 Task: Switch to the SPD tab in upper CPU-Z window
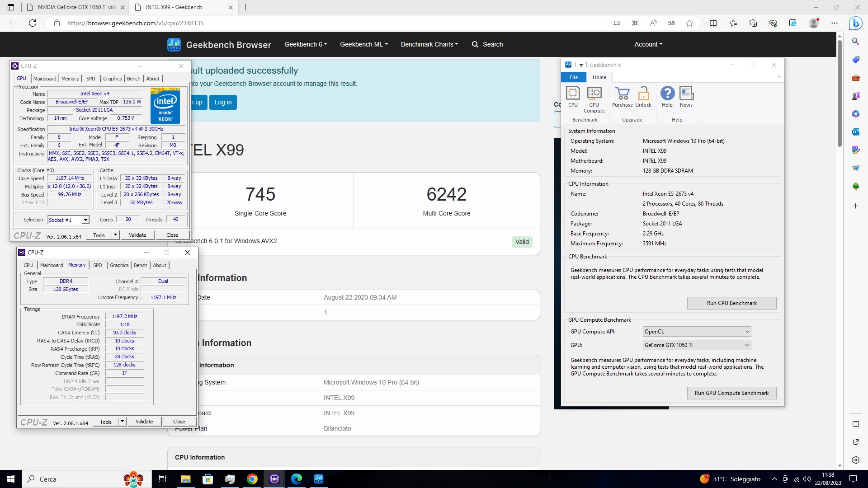tap(91, 79)
